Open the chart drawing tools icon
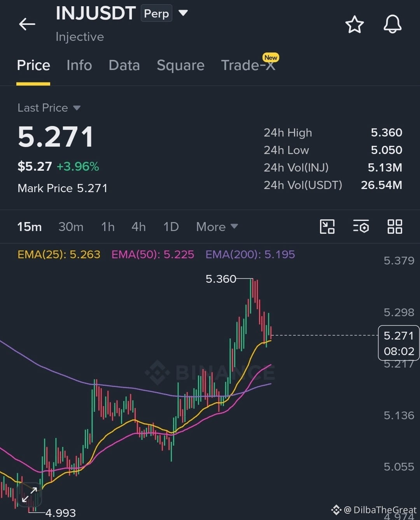Image resolution: width=420 pixels, height=520 pixels. (327, 226)
